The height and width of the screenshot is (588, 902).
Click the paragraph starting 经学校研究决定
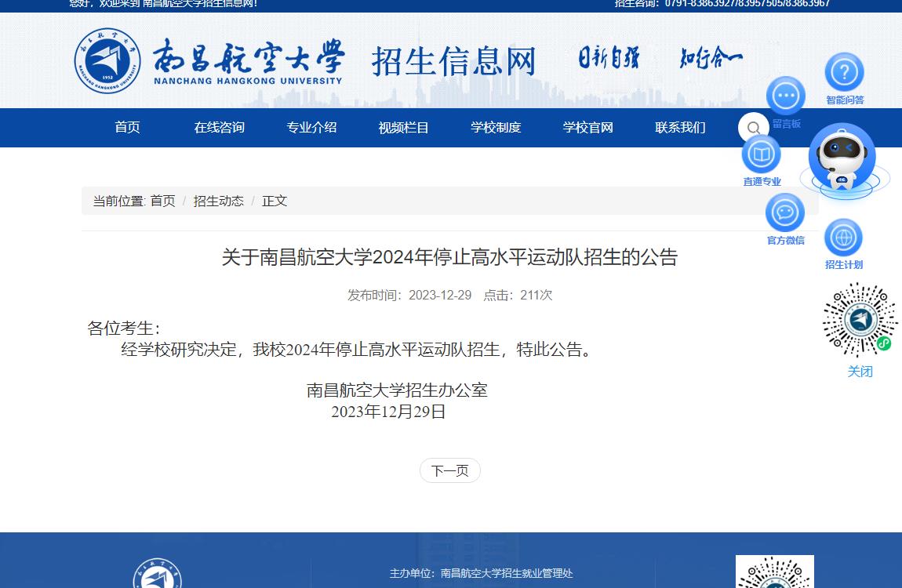[356, 350]
